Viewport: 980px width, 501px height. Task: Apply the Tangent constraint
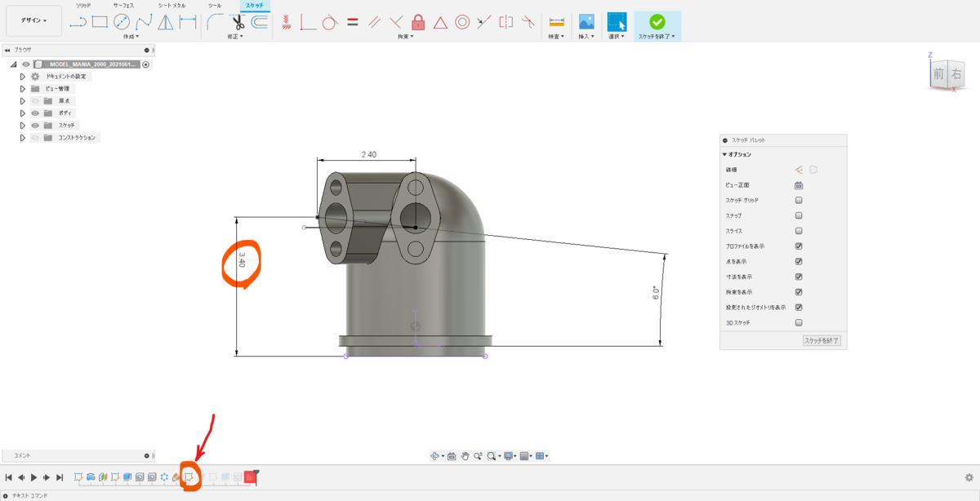(330, 22)
